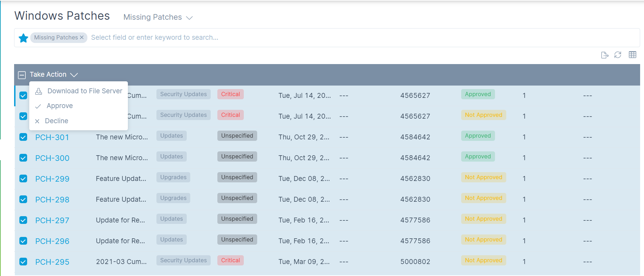
Task: Click Critical severity tag for PCH-295
Action: click(230, 261)
